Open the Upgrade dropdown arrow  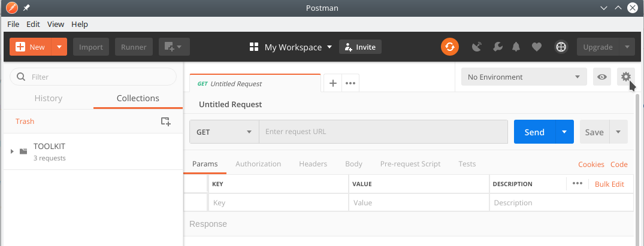click(627, 47)
